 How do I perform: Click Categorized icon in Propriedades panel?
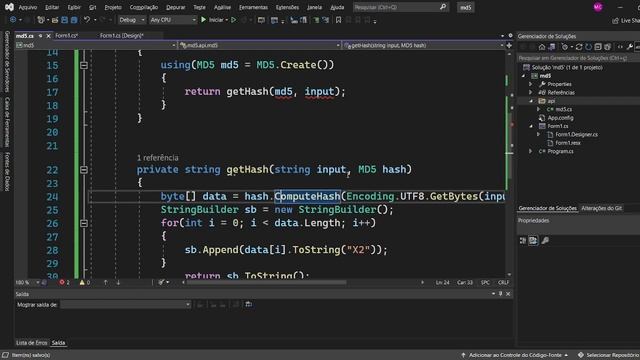click(523, 241)
